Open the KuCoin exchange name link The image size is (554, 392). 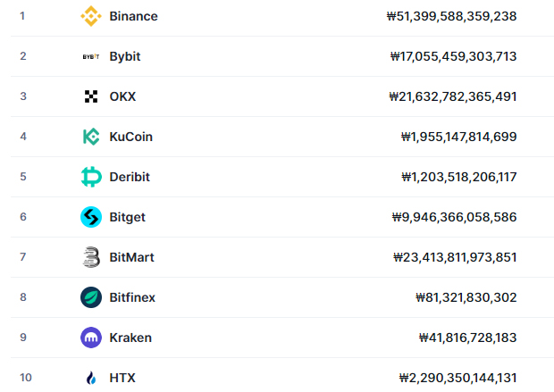131,137
